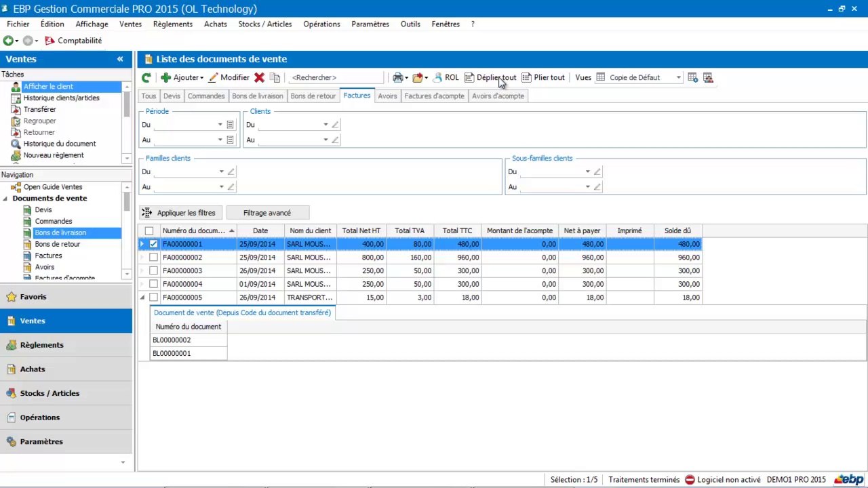This screenshot has height=488, width=868.
Task: Open the Stocks / Articles menu
Action: (x=265, y=24)
